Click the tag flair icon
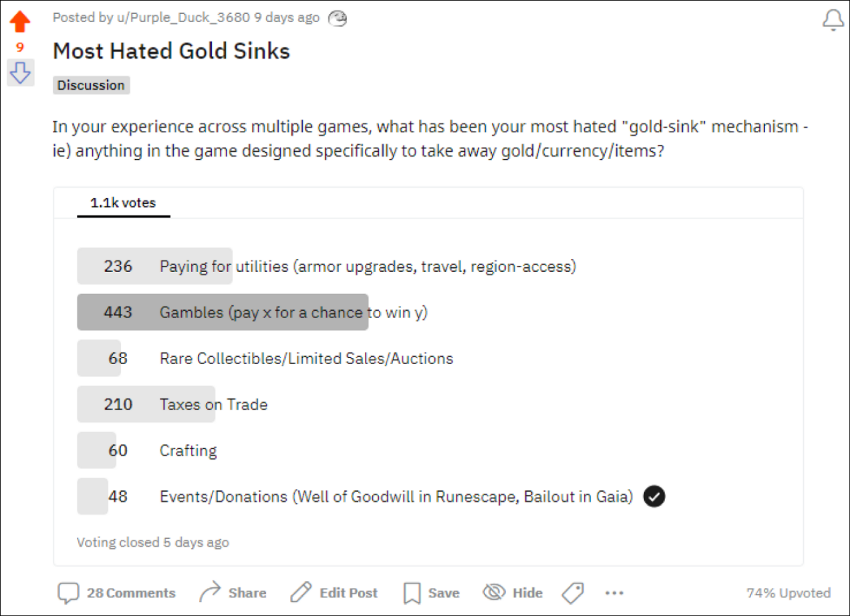Screen dimensions: 850x616 tap(573, 593)
